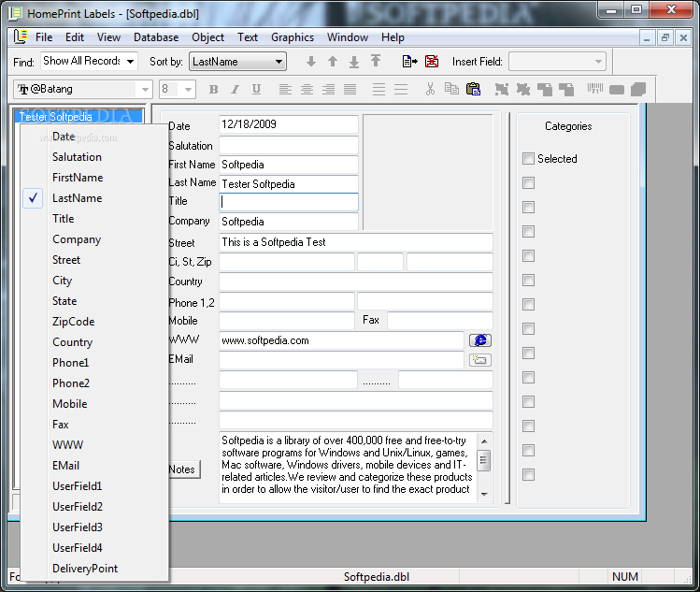Viewport: 700px width, 592px height.
Task: Click the tighter line spacing icon
Action: [379, 90]
